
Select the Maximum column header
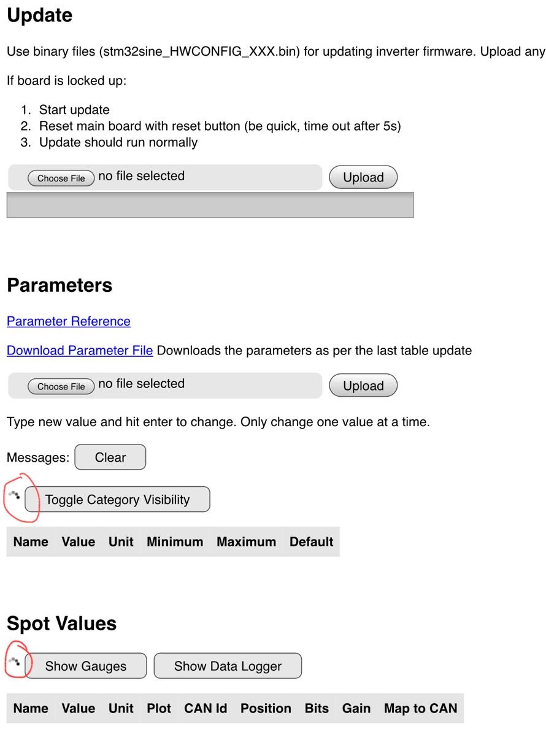coord(246,542)
